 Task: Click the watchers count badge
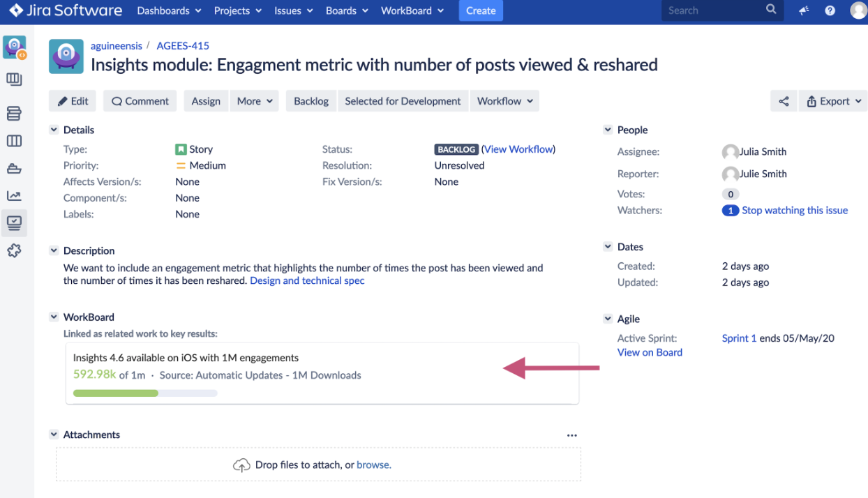[731, 210]
